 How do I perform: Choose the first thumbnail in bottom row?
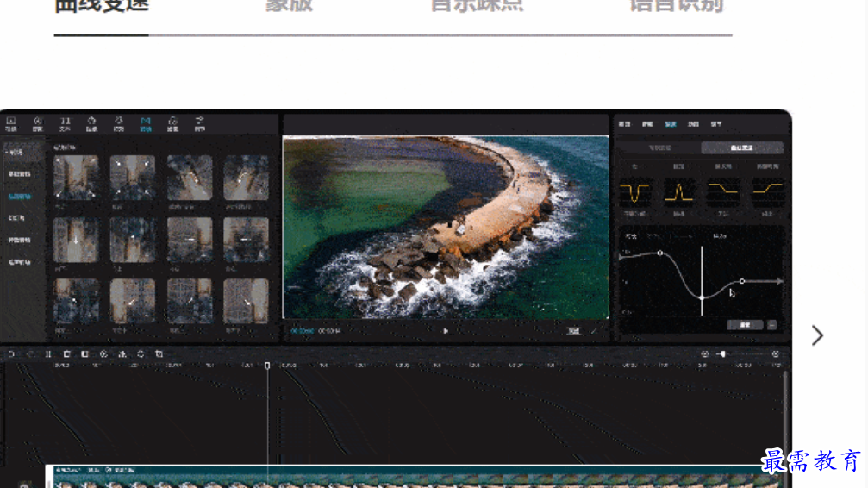tap(76, 301)
